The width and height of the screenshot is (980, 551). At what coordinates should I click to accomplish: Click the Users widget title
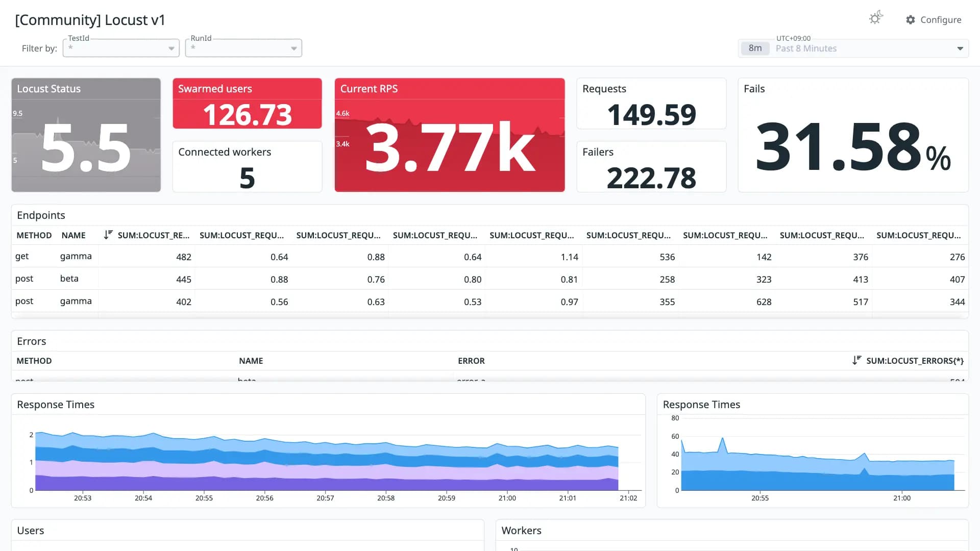[x=30, y=531]
